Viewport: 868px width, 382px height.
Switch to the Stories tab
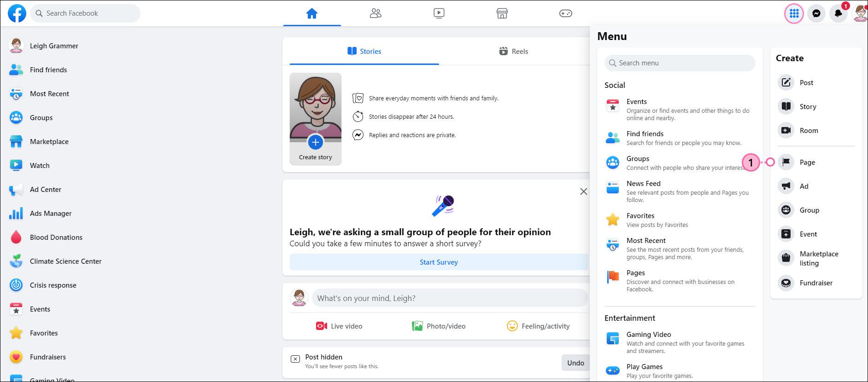(x=364, y=51)
